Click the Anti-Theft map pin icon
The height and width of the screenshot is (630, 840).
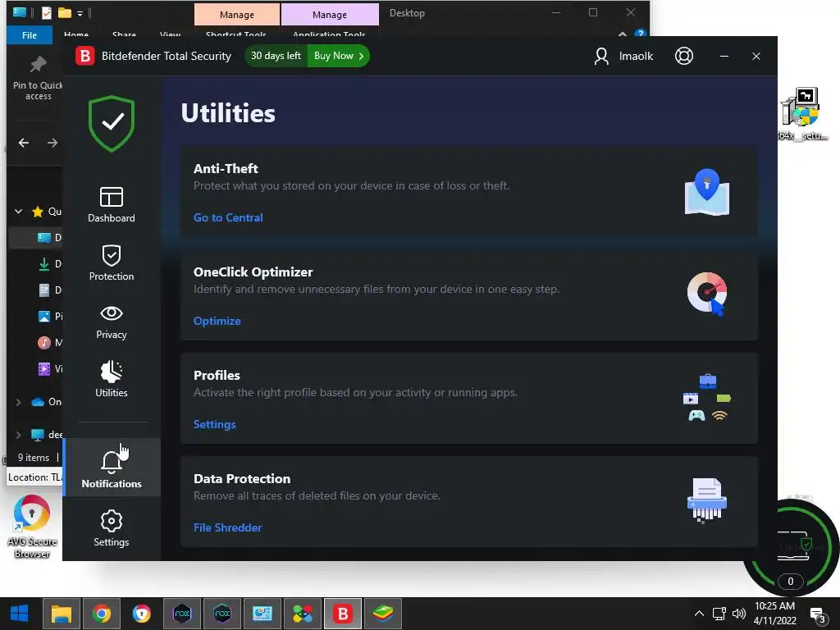706,192
